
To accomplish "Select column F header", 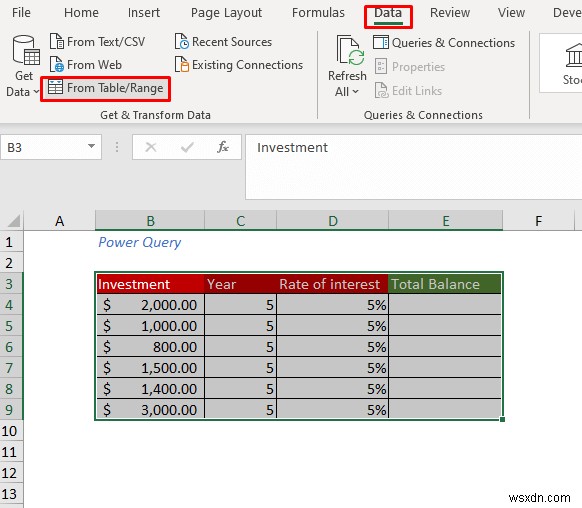I will pyautogui.click(x=538, y=221).
